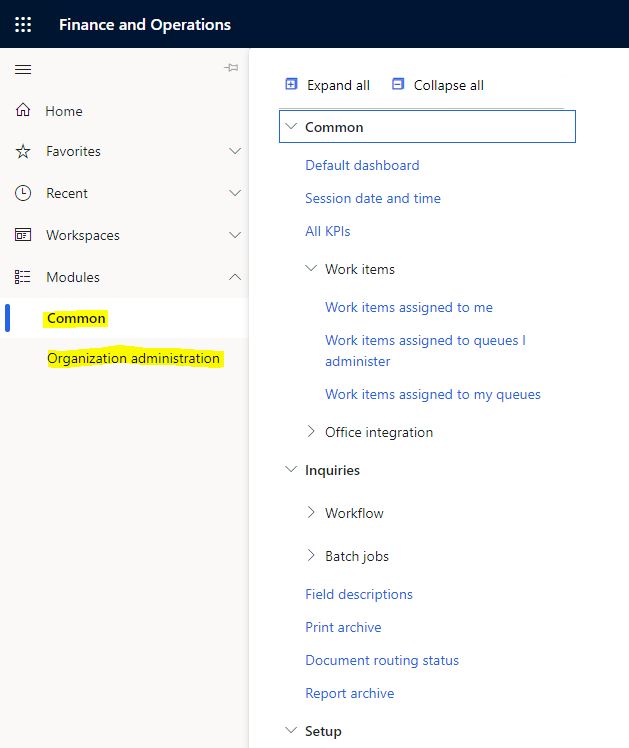Select the Common module in sidebar
The height and width of the screenshot is (748, 629).
coord(76,318)
